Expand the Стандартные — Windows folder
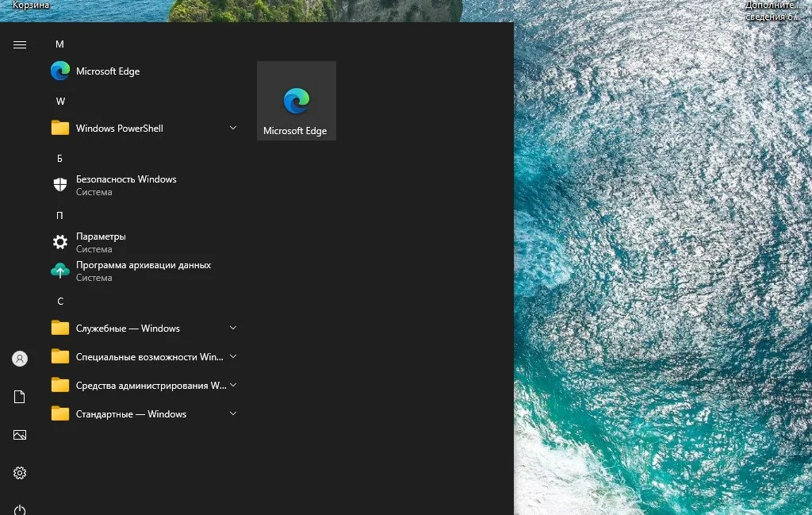The image size is (812, 515). (143, 414)
